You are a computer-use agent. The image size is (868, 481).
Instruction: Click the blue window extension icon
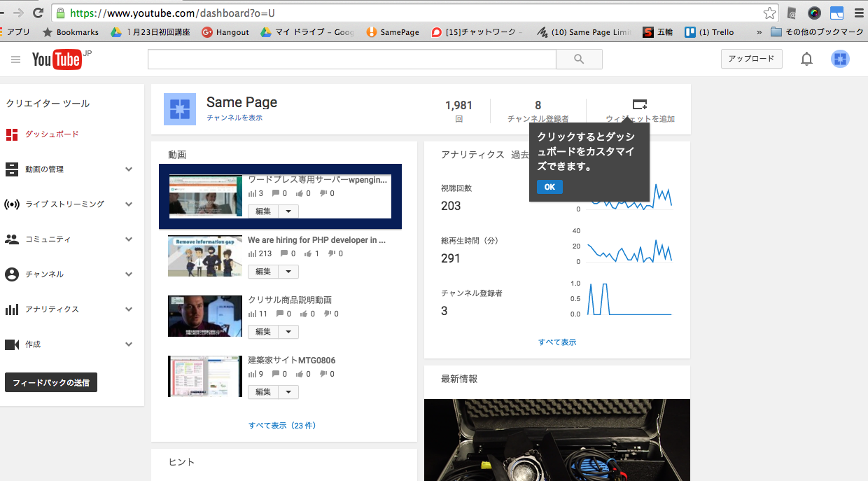click(x=836, y=13)
